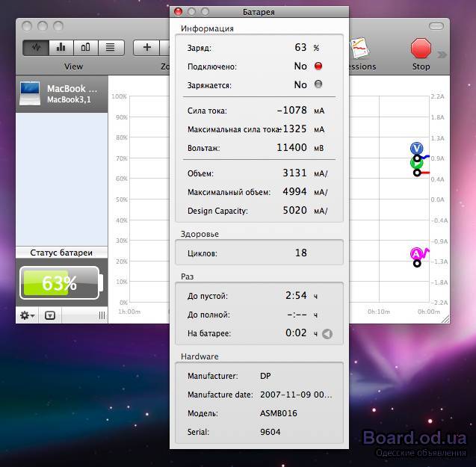This screenshot has width=476, height=467.
Task: Open the Sessions chart icon
Action: click(x=361, y=48)
